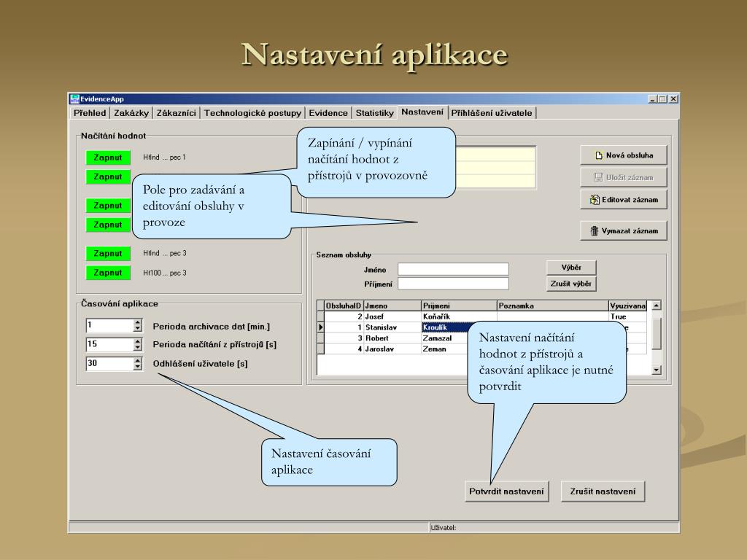Screen dimensions: 747x560
Task: Increase Perioda načítání z přístrojů spinner
Action: (x=138, y=341)
